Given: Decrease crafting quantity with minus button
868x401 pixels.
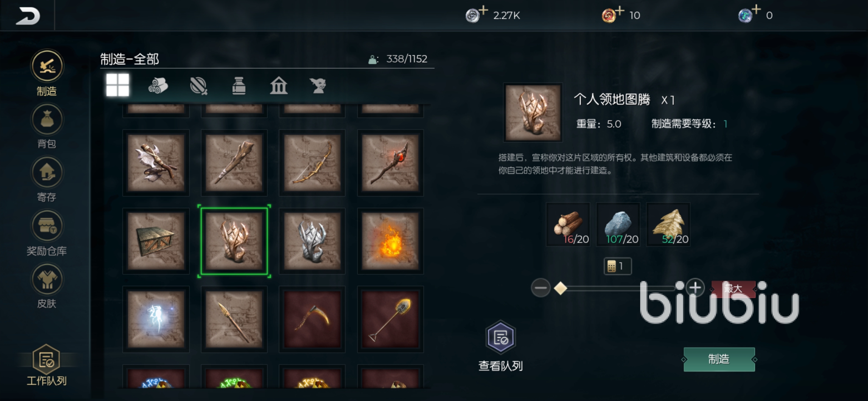Looking at the screenshot, I should (541, 288).
